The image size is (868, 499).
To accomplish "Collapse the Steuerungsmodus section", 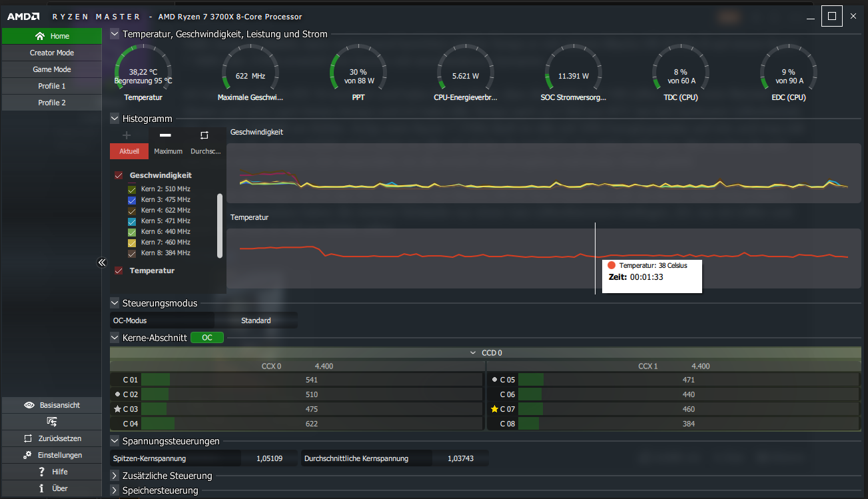I will [115, 303].
